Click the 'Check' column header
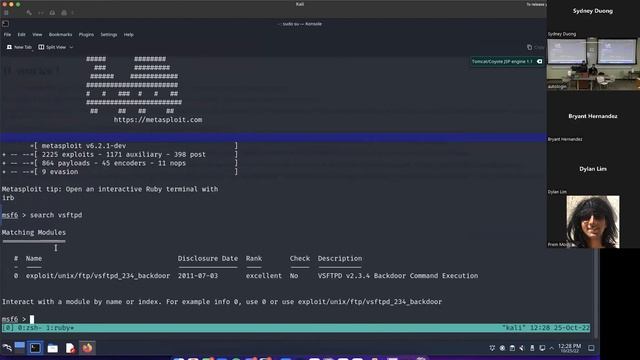Viewport: 640px width, 360px height. pyautogui.click(x=300, y=258)
